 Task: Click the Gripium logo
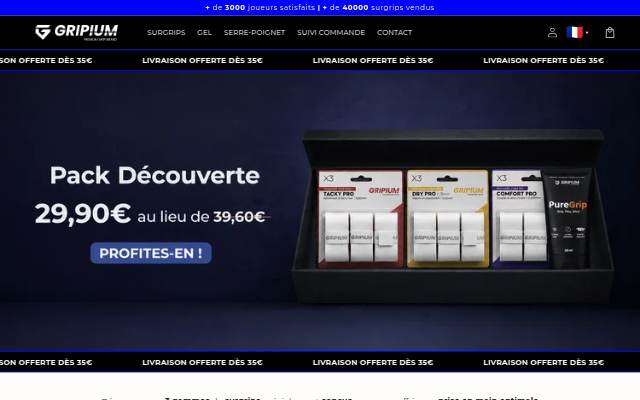point(76,32)
